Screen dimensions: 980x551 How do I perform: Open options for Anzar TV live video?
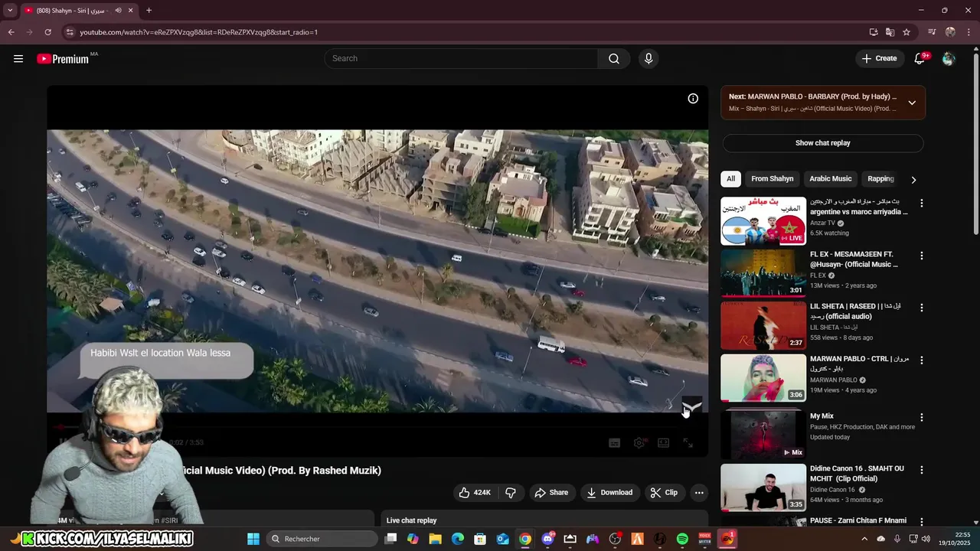click(x=922, y=204)
